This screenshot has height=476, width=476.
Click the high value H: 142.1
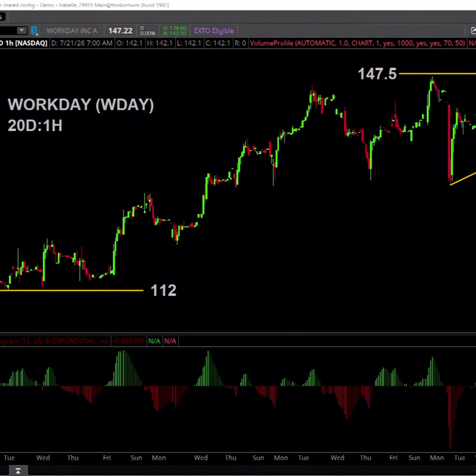click(160, 43)
